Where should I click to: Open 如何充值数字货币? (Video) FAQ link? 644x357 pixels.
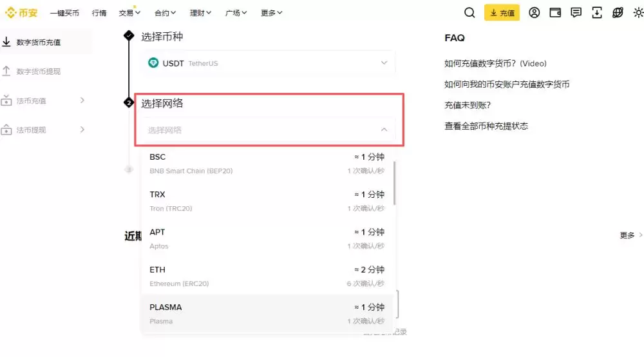[x=495, y=63]
